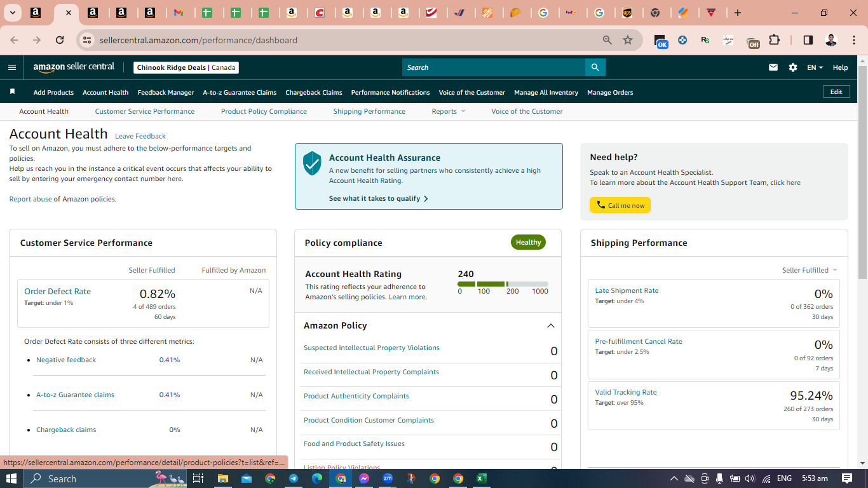Viewport: 868px width, 488px height.
Task: Go to the Voice of the Customer tab
Action: tap(527, 111)
